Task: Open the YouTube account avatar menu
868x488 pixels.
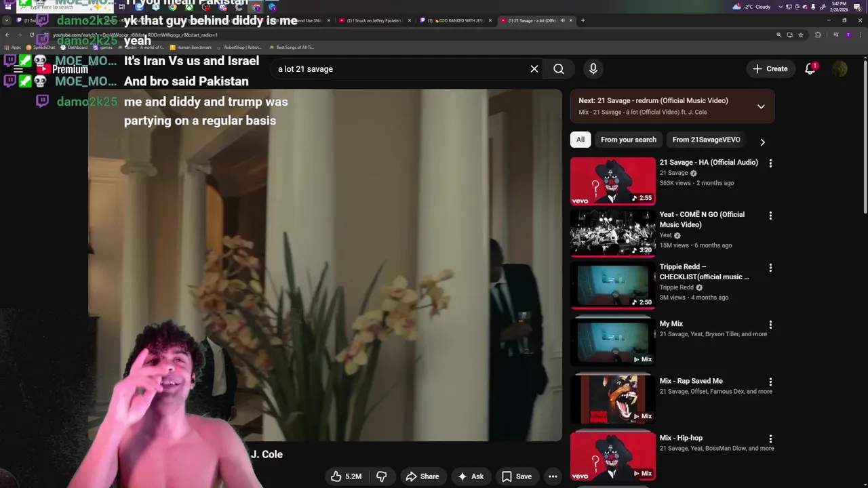Action: pyautogui.click(x=840, y=69)
